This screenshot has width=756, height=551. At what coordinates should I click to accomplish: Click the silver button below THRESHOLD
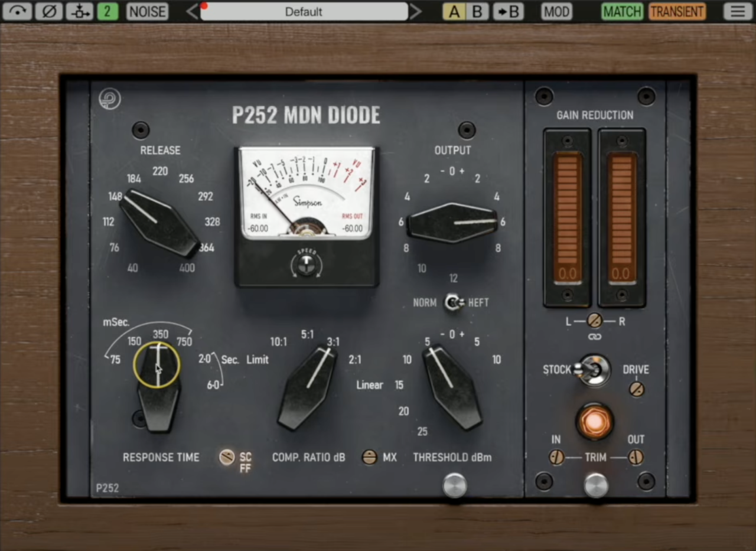coord(455,485)
